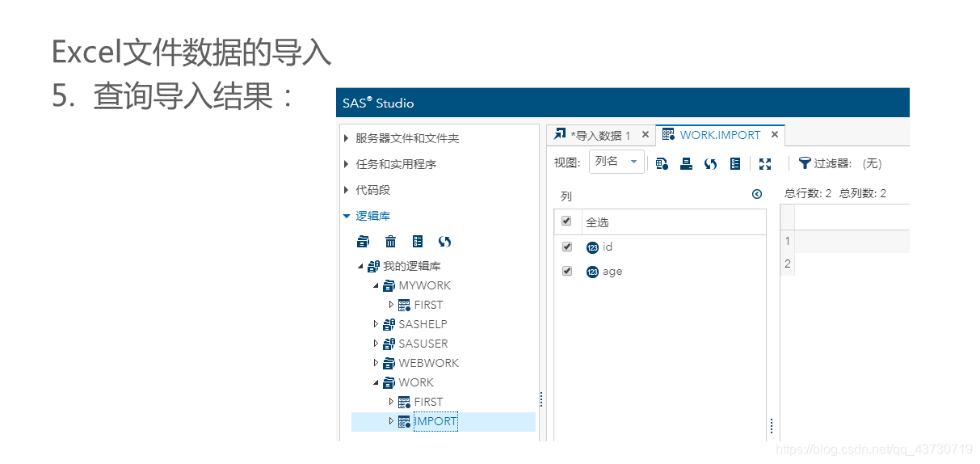Close the 导入数据 1 tab
The width and height of the screenshot is (980, 464).
[x=646, y=135]
